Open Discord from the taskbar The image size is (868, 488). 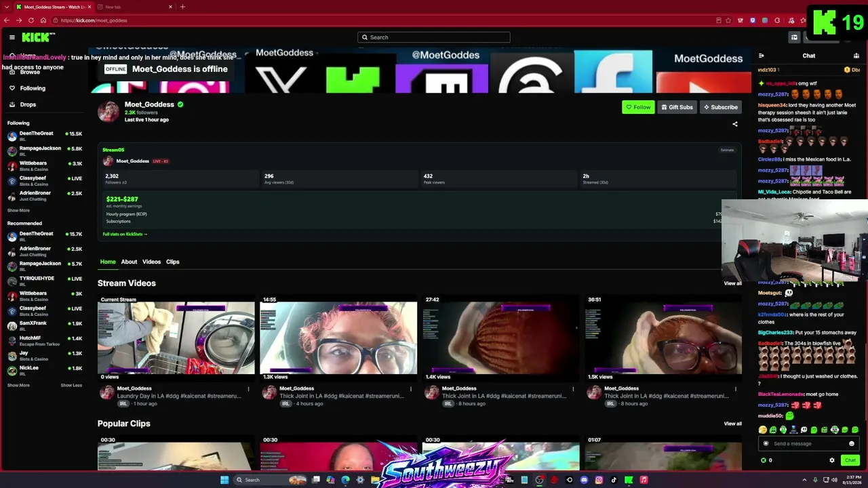584,480
